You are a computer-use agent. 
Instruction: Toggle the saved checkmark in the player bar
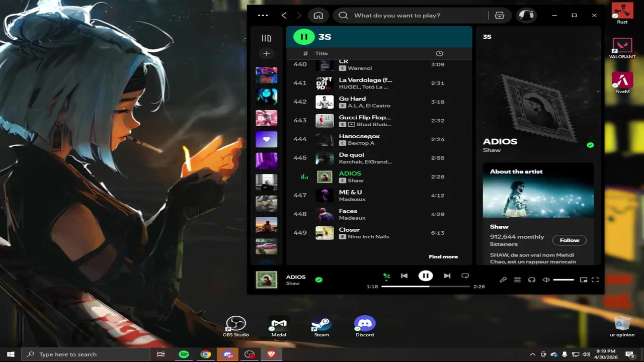pyautogui.click(x=318, y=280)
